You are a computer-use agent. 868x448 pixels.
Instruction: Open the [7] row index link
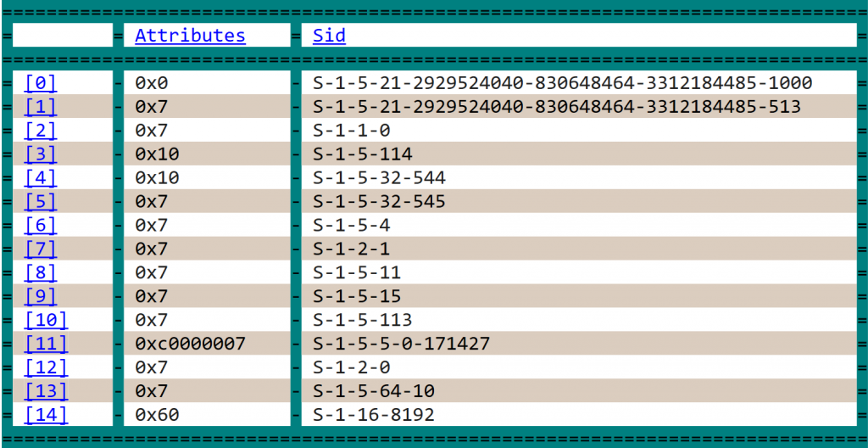coord(41,249)
